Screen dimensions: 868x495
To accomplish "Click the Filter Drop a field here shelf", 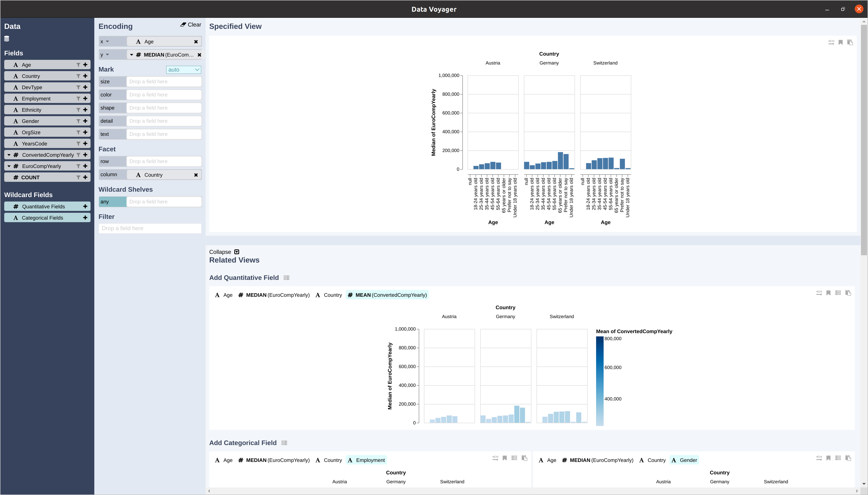I will pos(150,228).
